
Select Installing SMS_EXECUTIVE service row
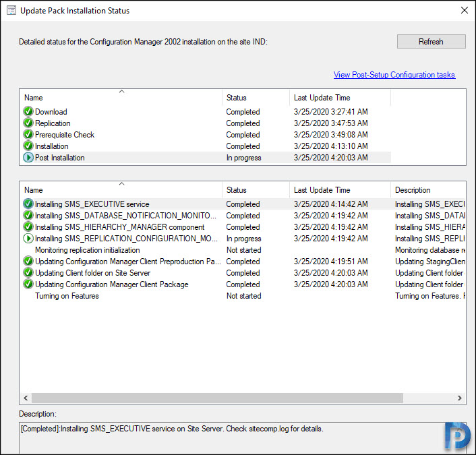pyautogui.click(x=243, y=204)
